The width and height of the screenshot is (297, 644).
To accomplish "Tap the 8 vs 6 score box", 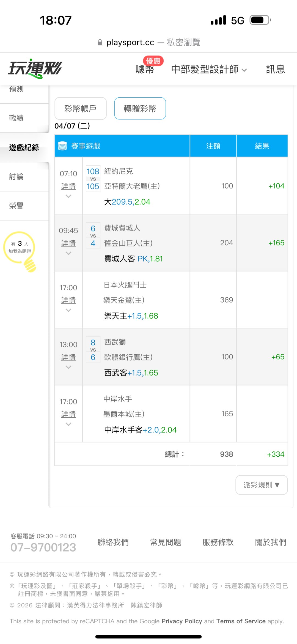I will pyautogui.click(x=93, y=350).
